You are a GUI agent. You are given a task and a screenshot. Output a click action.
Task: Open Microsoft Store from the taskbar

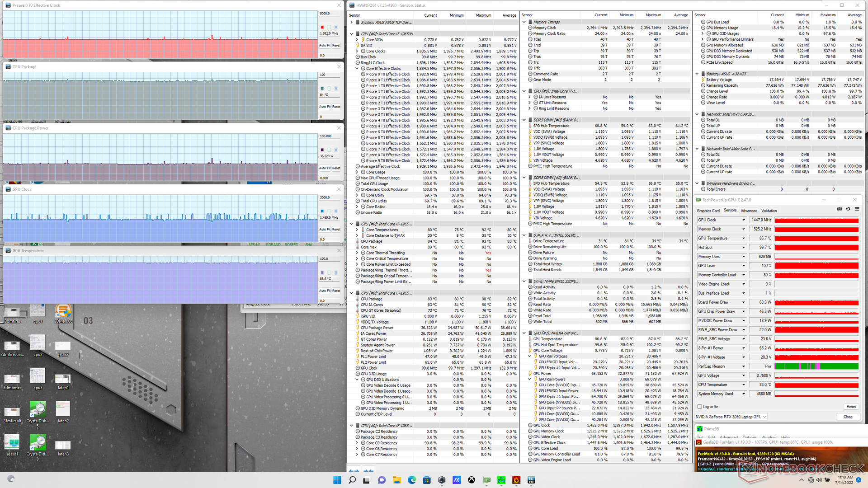tap(427, 480)
